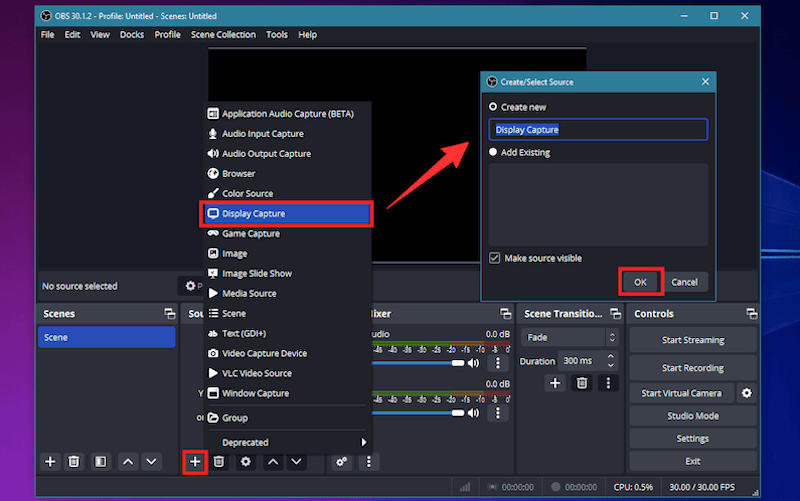
Task: Increase Duration value with up stepper arrow
Action: point(611,356)
